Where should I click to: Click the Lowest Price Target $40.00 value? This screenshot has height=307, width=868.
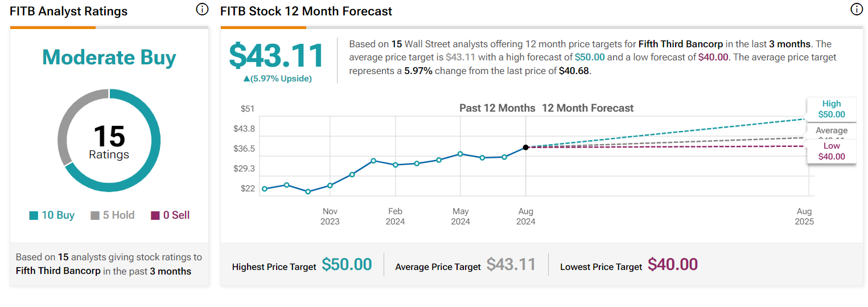coord(673,264)
